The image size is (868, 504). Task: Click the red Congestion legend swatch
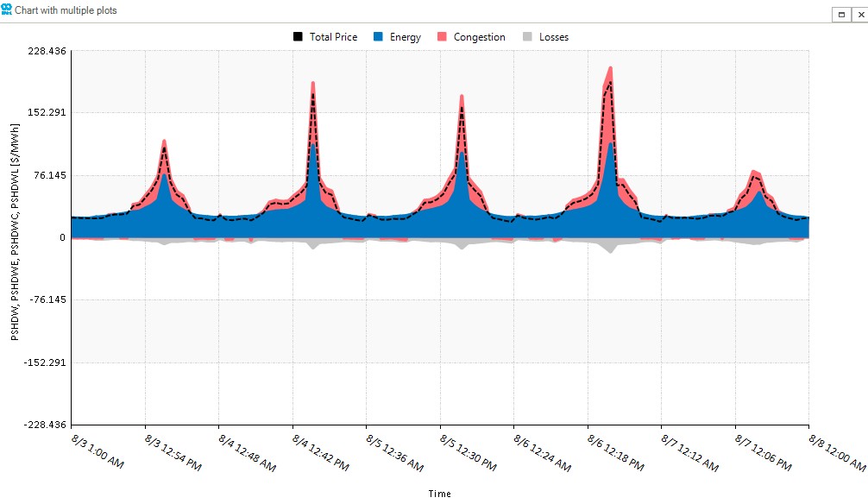click(441, 37)
